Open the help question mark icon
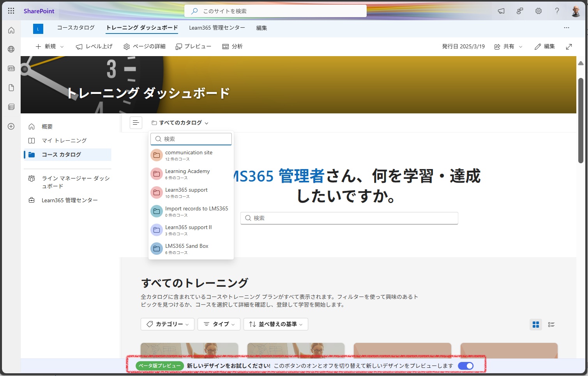Screen dimensions: 588x376 pos(557,11)
